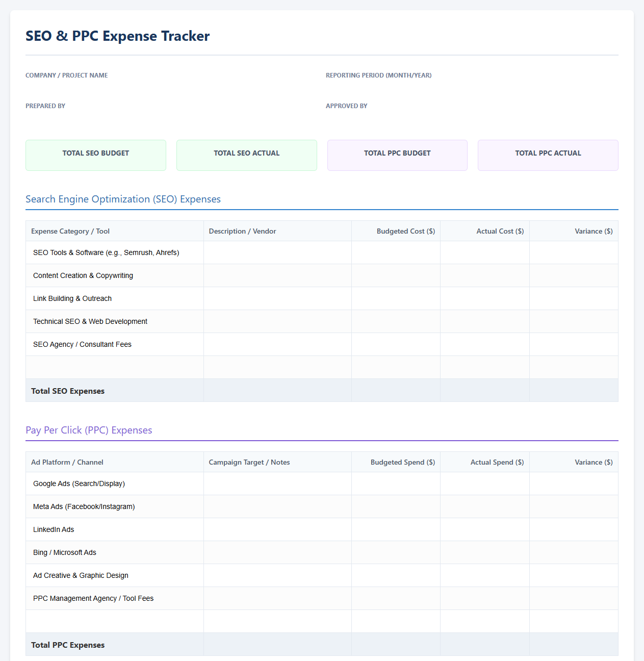Image resolution: width=644 pixels, height=661 pixels.
Task: Click the Google Ads (Search/Display) row label
Action: pos(79,484)
